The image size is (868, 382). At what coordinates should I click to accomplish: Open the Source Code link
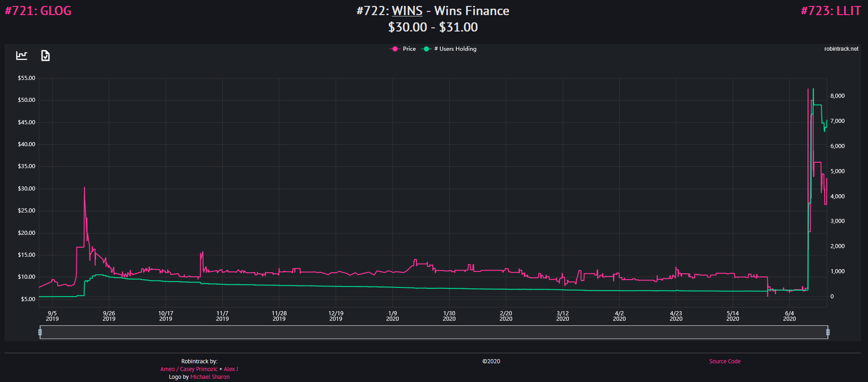point(725,361)
